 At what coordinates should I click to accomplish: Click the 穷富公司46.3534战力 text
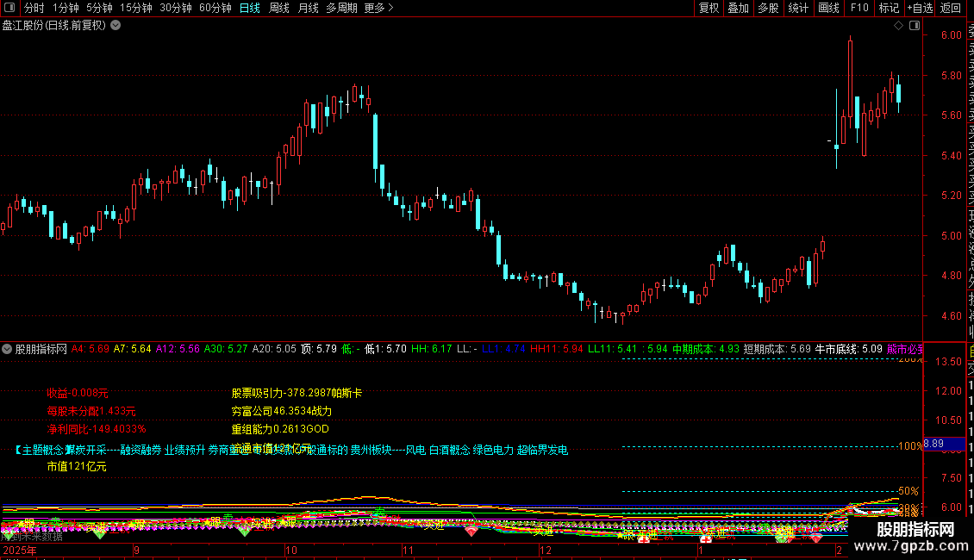[282, 411]
